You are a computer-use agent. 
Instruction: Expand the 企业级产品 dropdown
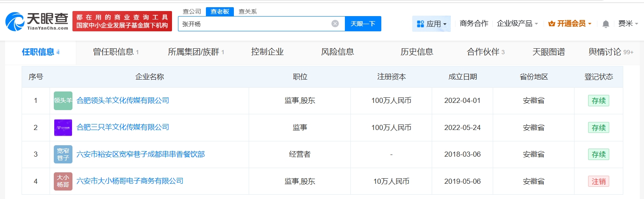click(517, 24)
